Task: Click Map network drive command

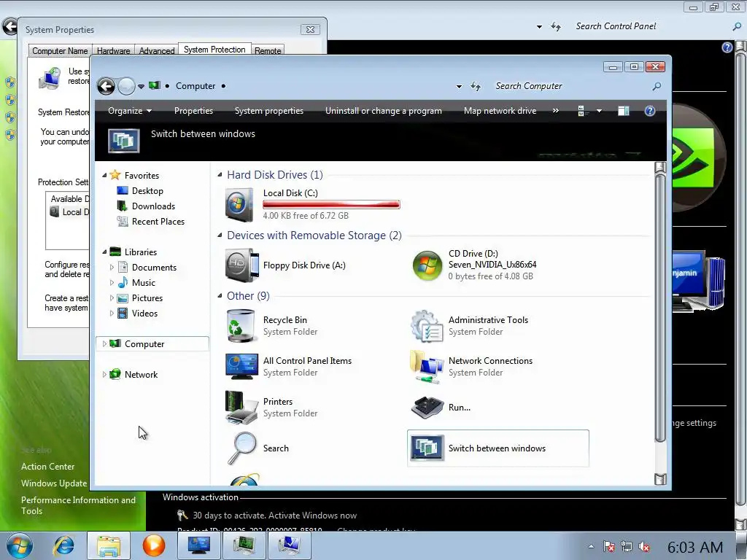Action: tap(500, 111)
